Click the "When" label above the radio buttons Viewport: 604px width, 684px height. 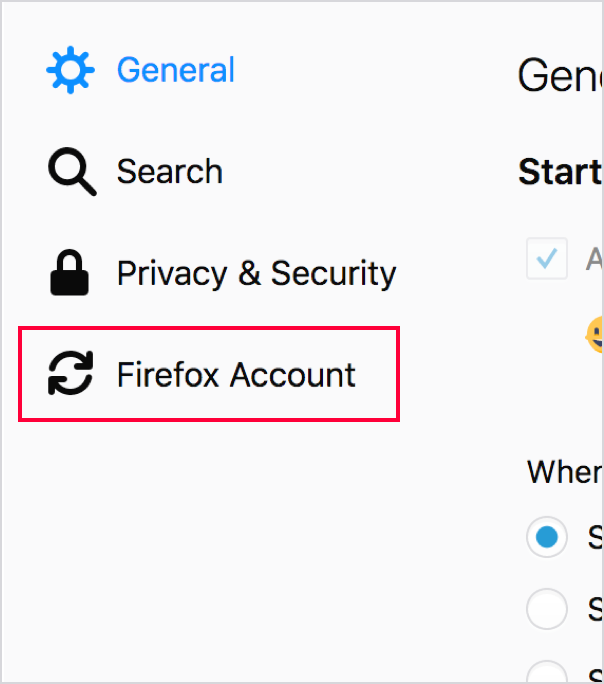click(x=564, y=471)
